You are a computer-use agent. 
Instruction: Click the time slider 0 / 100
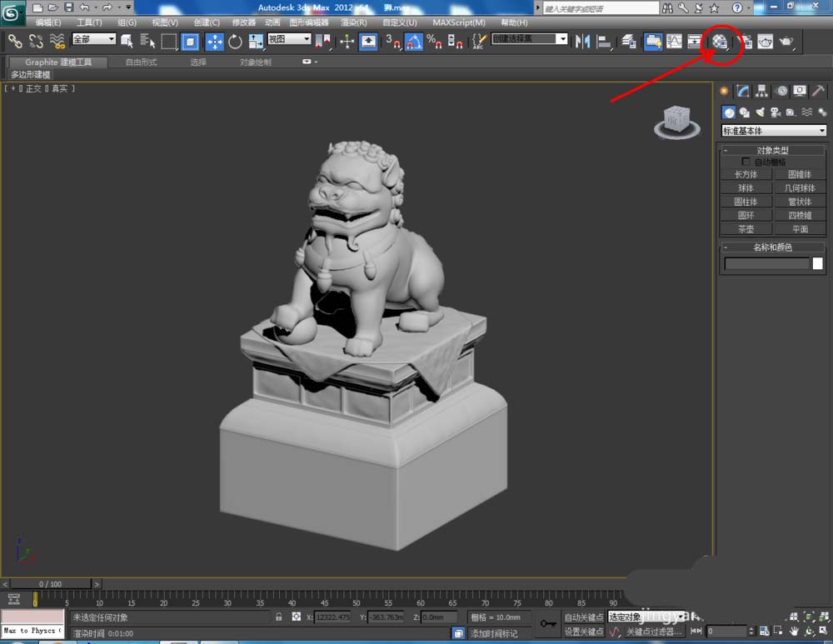[x=50, y=584]
